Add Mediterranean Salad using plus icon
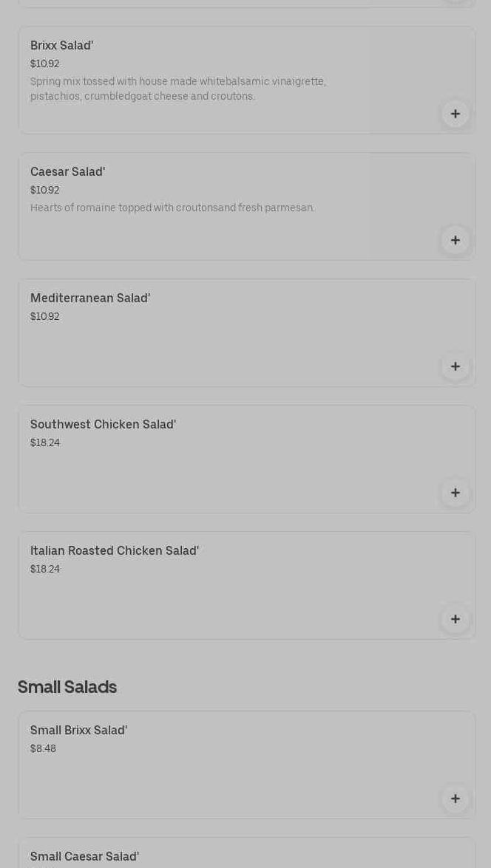Screen dimensions: 491x868 tap(456, 366)
